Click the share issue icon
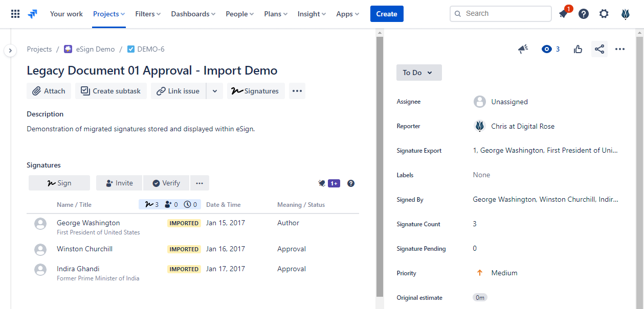 599,49
